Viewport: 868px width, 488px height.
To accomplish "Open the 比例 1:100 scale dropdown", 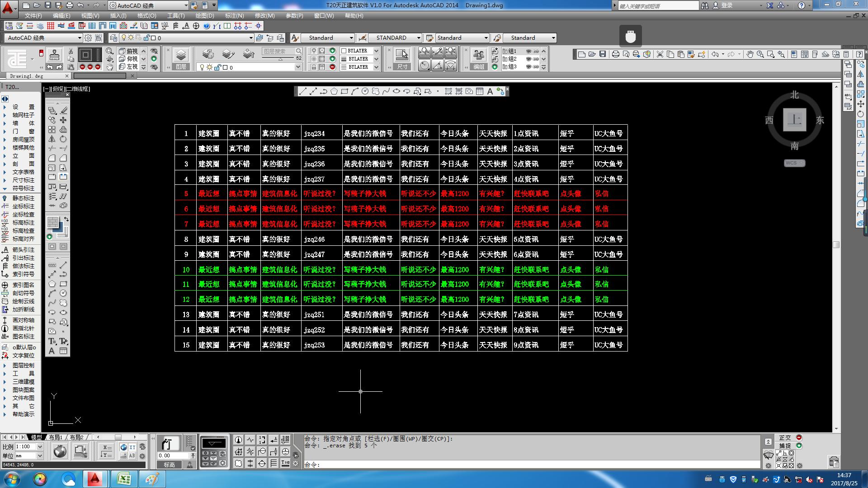I will coord(40,447).
